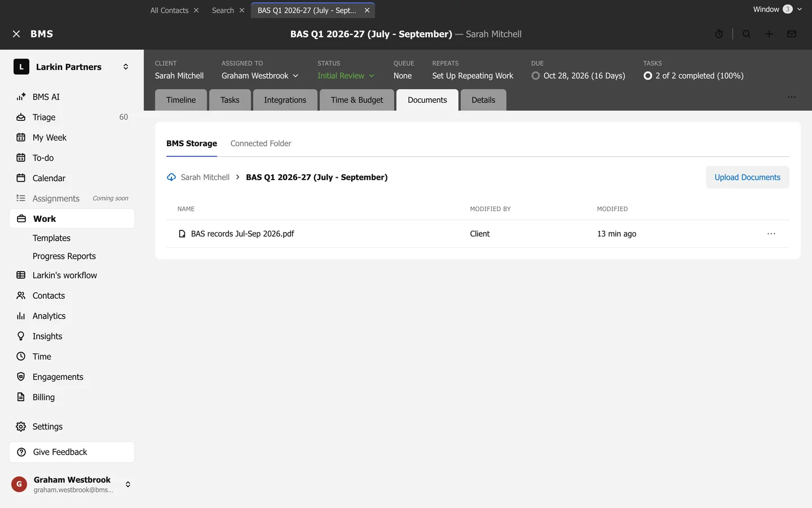This screenshot has width=812, height=508.
Task: Click Upload Documents button
Action: [x=748, y=177]
